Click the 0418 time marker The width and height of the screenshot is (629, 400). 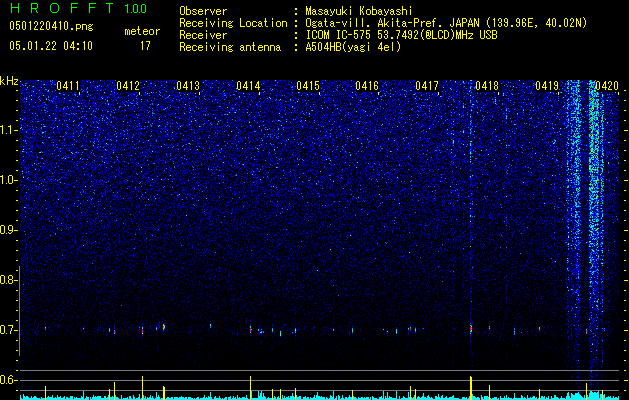[x=487, y=86]
